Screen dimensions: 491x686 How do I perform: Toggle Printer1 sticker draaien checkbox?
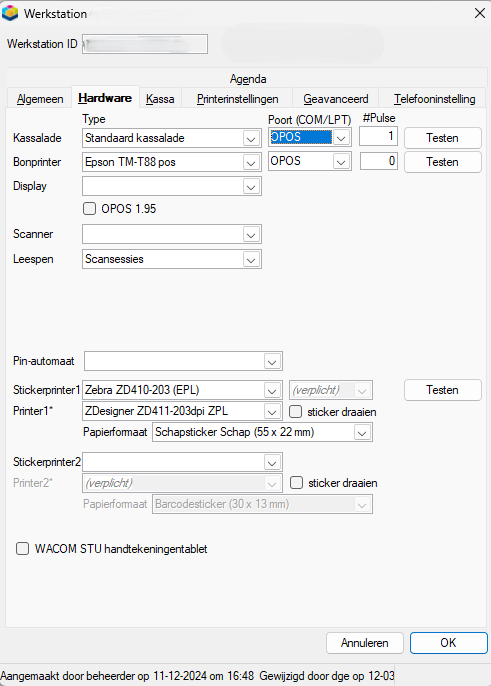(296, 412)
